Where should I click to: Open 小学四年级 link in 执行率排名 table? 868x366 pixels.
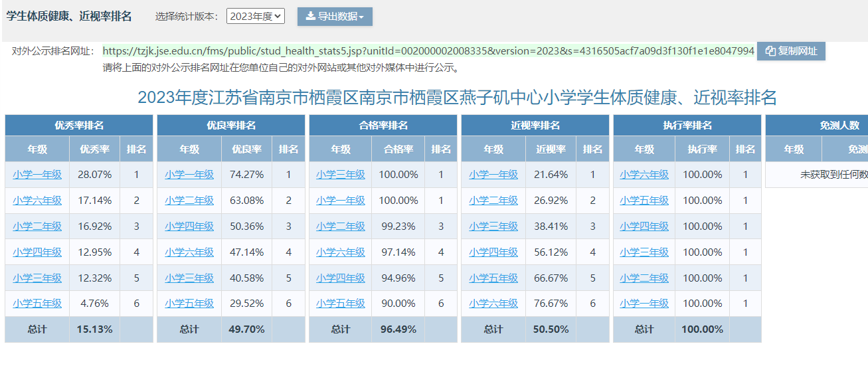click(644, 227)
